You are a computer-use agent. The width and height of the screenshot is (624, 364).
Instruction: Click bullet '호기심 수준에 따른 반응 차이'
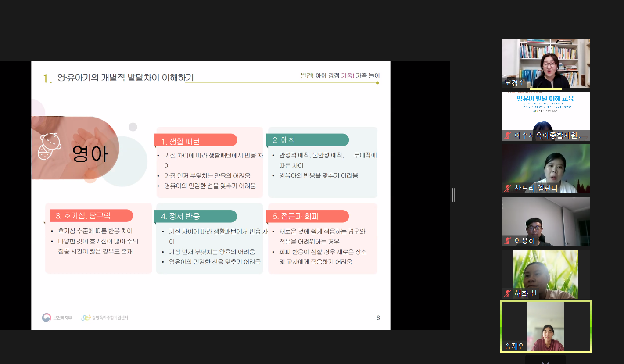pos(95,231)
